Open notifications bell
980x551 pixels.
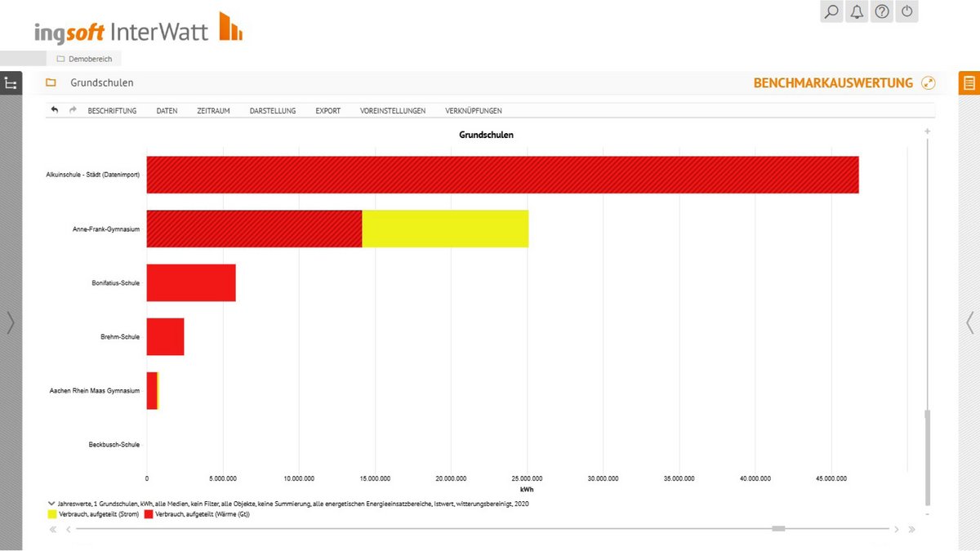[x=857, y=12]
